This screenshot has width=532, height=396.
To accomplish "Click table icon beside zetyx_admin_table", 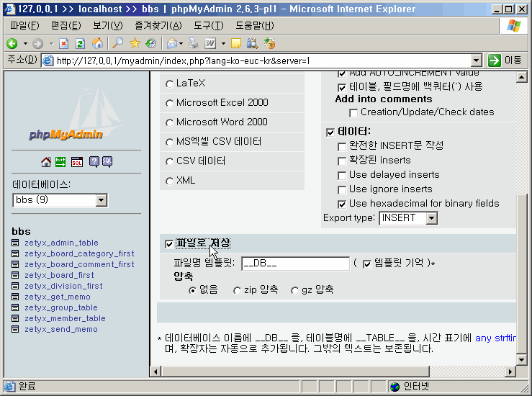I will click(15, 243).
